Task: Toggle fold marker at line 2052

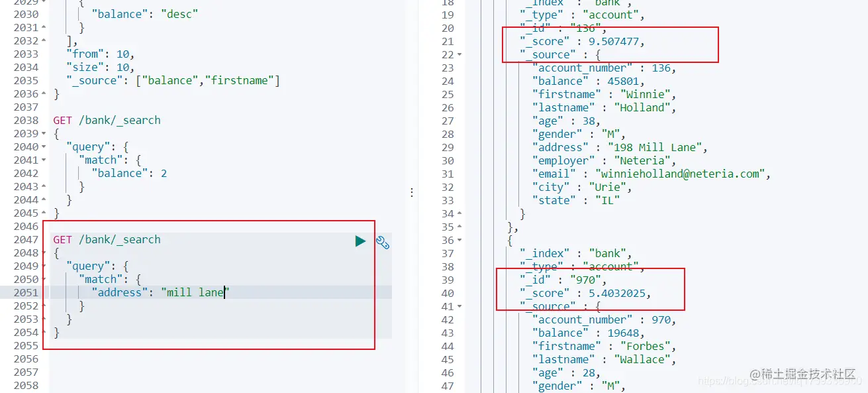Action: (44, 306)
